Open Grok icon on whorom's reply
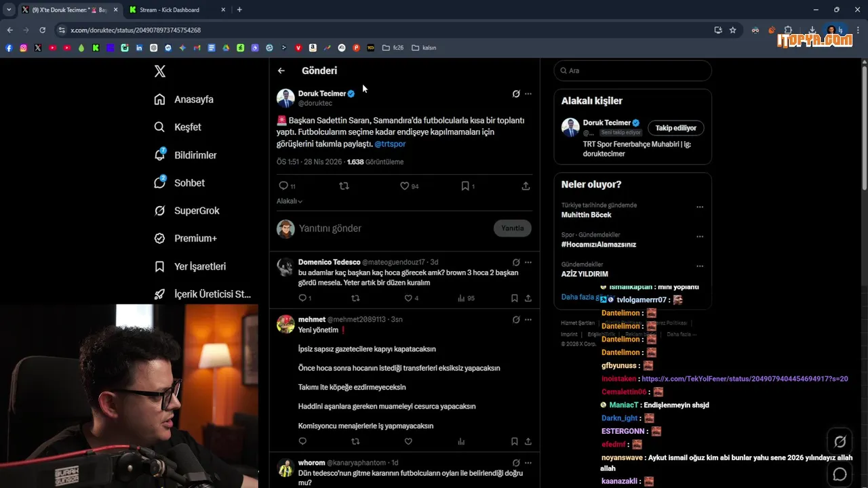This screenshot has width=868, height=488. (x=516, y=463)
